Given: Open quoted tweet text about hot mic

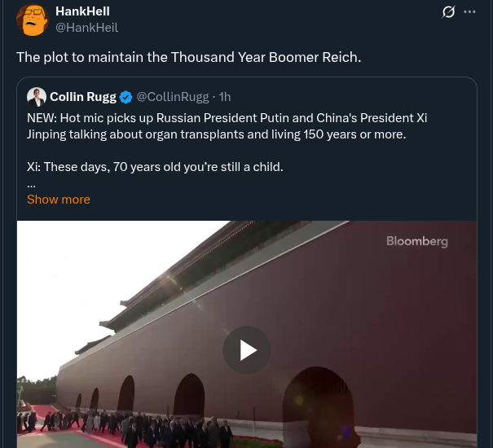Looking at the screenshot, I should point(227,126).
